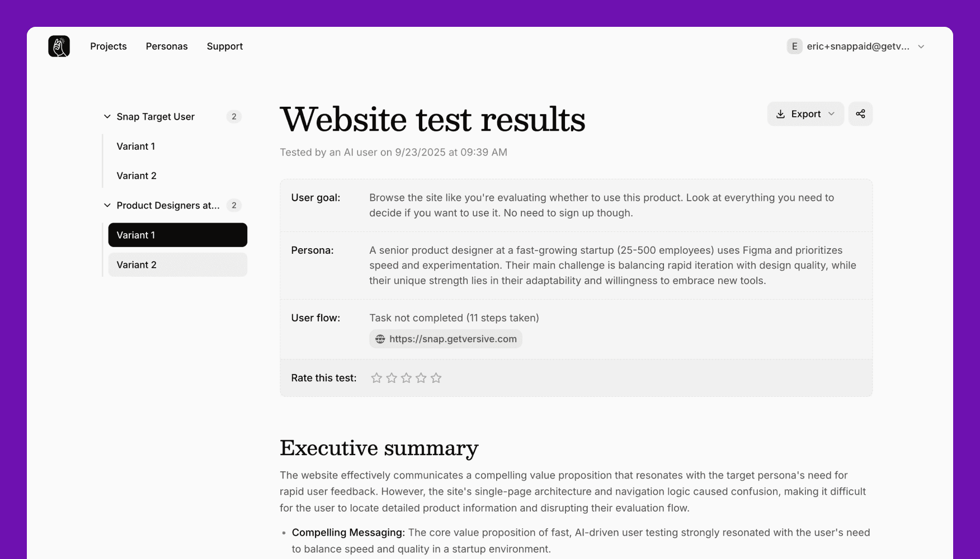Rate this test one star

(x=376, y=378)
